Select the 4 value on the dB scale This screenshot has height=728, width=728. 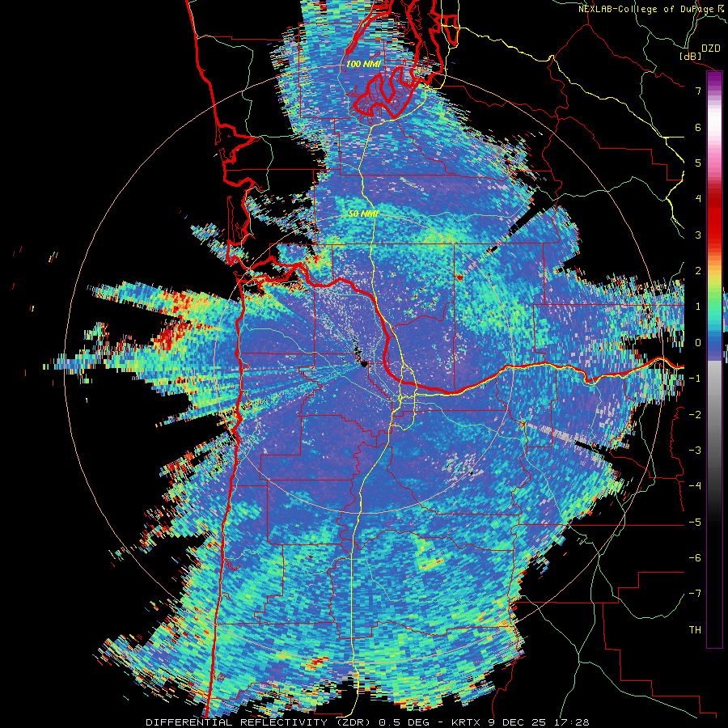[x=698, y=199]
